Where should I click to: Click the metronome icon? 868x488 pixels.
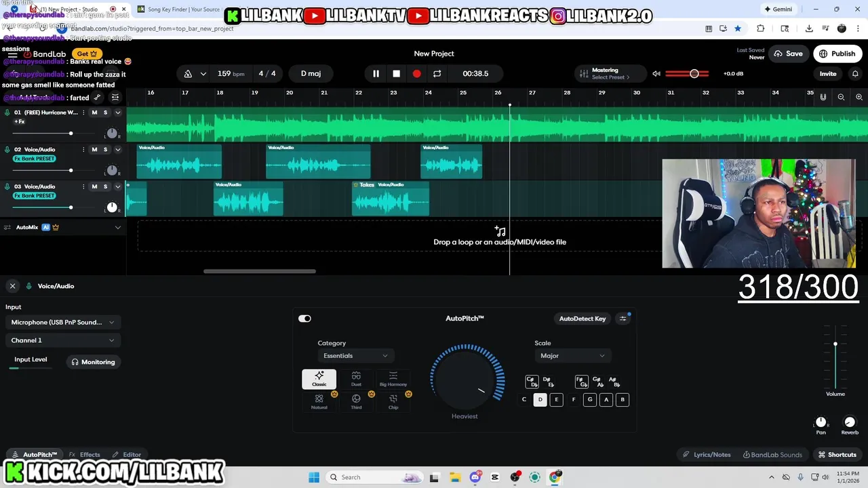(188, 74)
